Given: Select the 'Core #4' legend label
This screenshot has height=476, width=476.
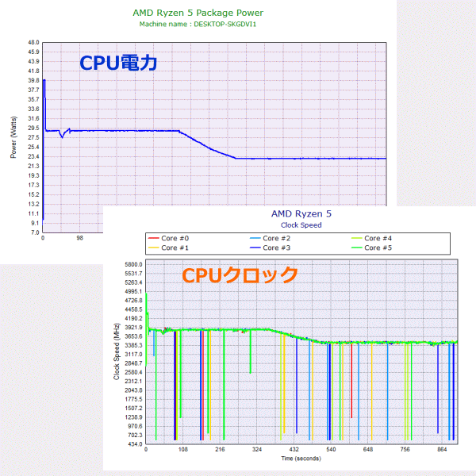Looking at the screenshot, I should tap(378, 238).
